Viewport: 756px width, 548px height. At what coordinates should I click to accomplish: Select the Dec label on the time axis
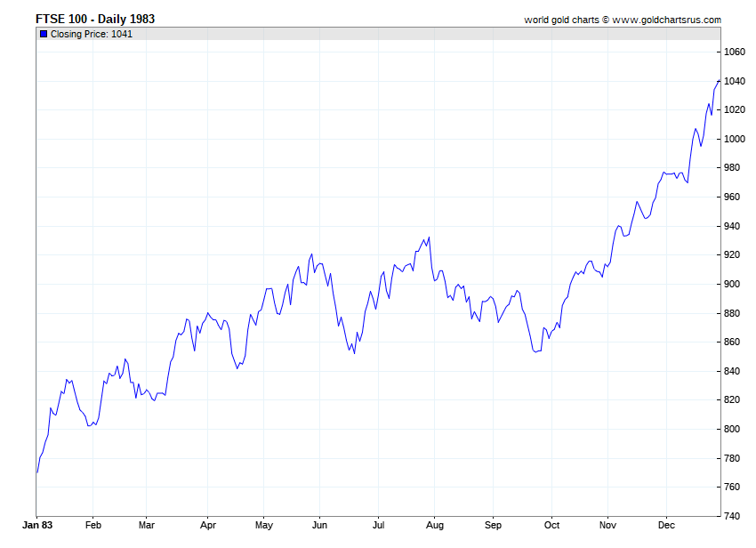[664, 525]
